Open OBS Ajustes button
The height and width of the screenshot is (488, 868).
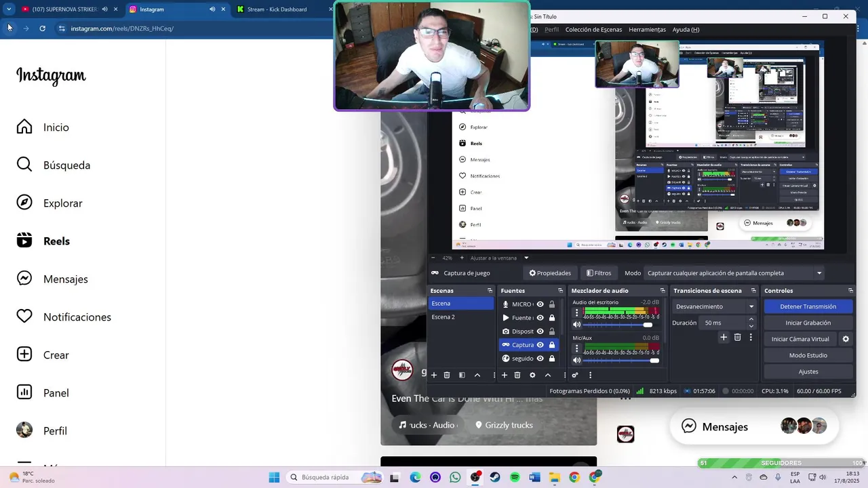click(x=808, y=371)
